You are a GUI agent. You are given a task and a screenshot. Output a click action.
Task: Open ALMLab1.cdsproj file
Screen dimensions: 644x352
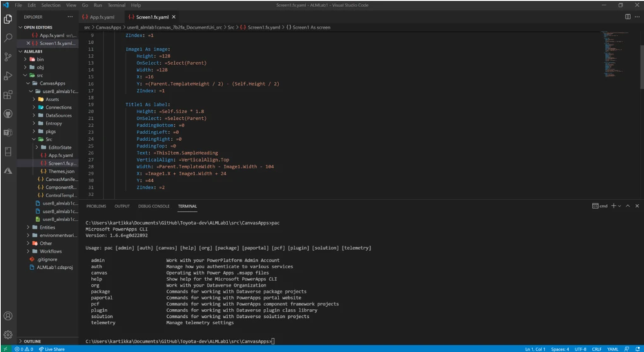click(54, 268)
